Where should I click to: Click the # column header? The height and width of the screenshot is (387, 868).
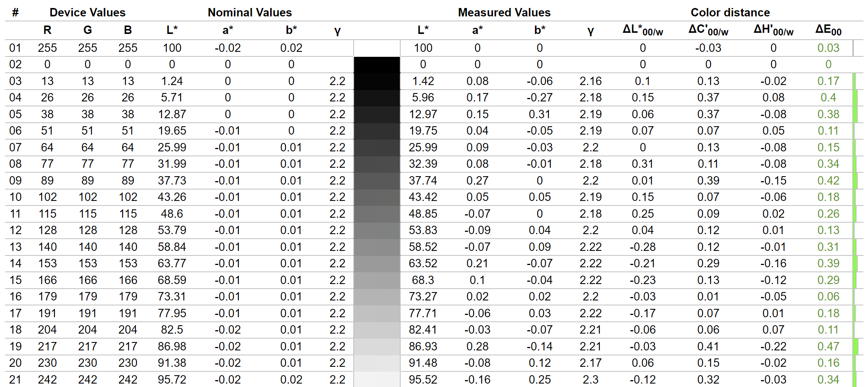[15, 13]
